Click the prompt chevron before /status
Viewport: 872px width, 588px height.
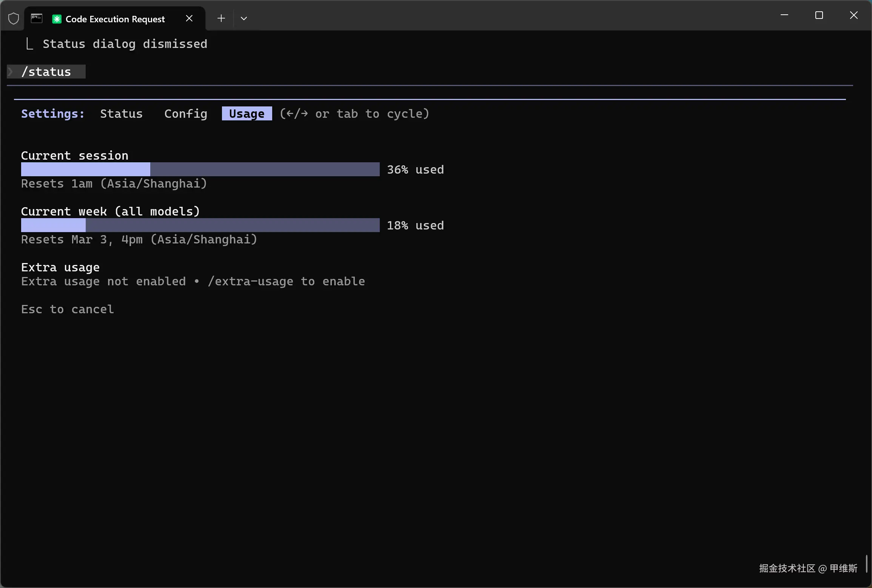tap(10, 72)
